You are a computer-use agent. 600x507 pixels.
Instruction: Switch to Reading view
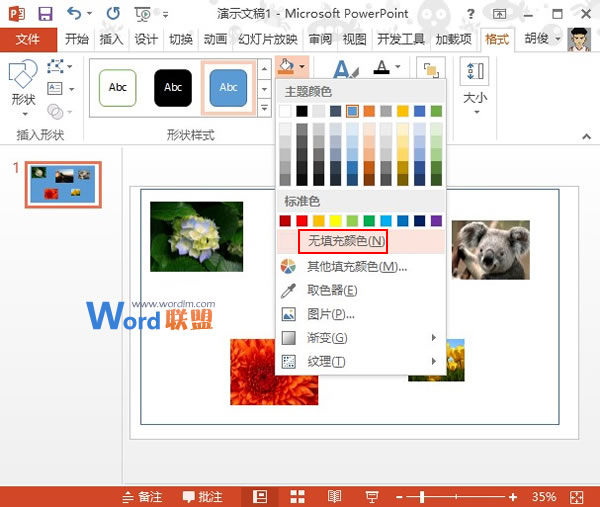point(334,497)
